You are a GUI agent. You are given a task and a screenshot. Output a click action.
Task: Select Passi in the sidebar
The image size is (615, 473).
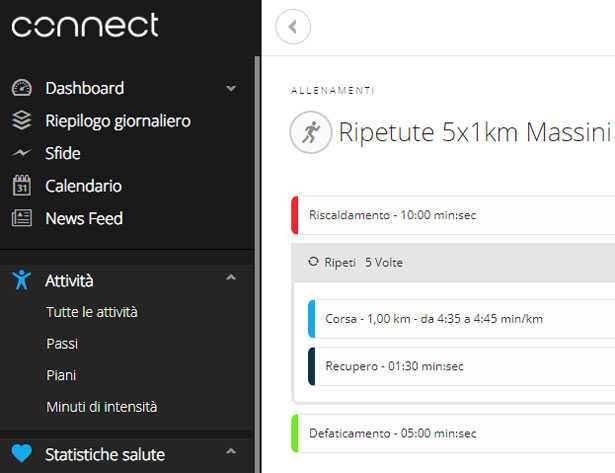tap(62, 343)
